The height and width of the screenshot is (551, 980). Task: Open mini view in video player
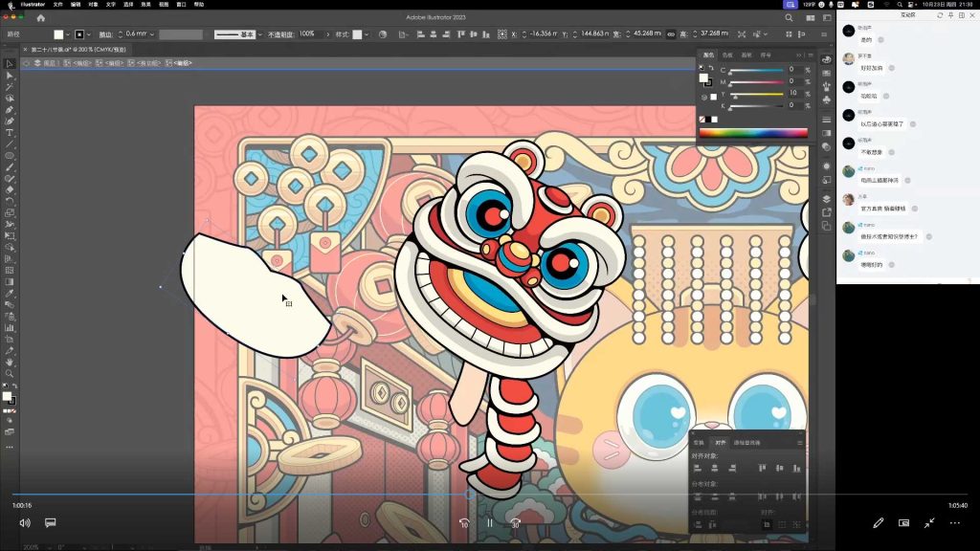pos(903,523)
